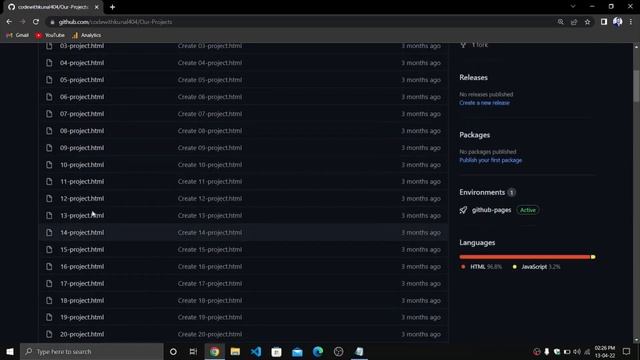Open the 04-project.html file
Image resolution: width=640 pixels, height=360 pixels.
[82, 63]
